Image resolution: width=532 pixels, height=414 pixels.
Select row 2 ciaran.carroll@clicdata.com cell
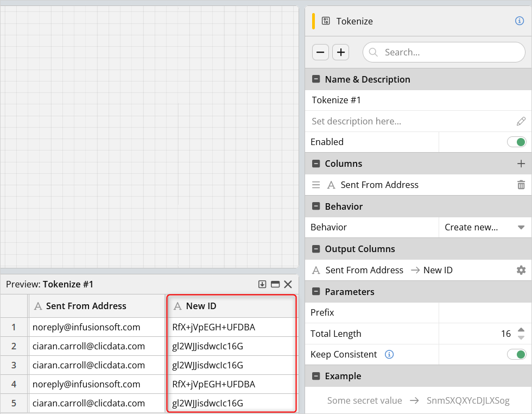pyautogui.click(x=97, y=346)
